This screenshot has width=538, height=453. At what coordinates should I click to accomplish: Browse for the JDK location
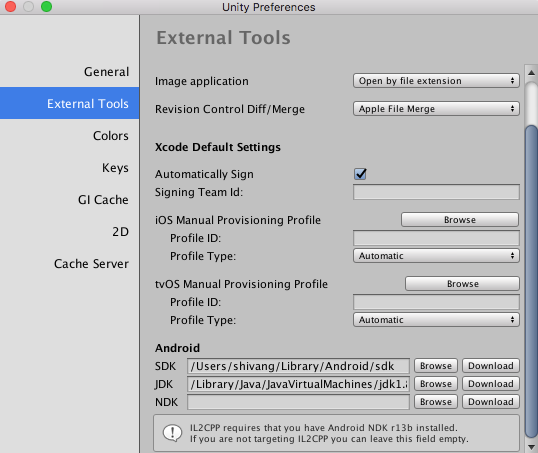436,384
